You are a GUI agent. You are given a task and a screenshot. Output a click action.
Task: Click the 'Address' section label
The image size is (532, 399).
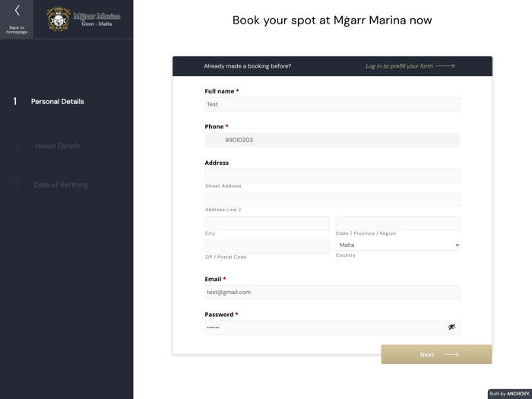click(x=217, y=163)
